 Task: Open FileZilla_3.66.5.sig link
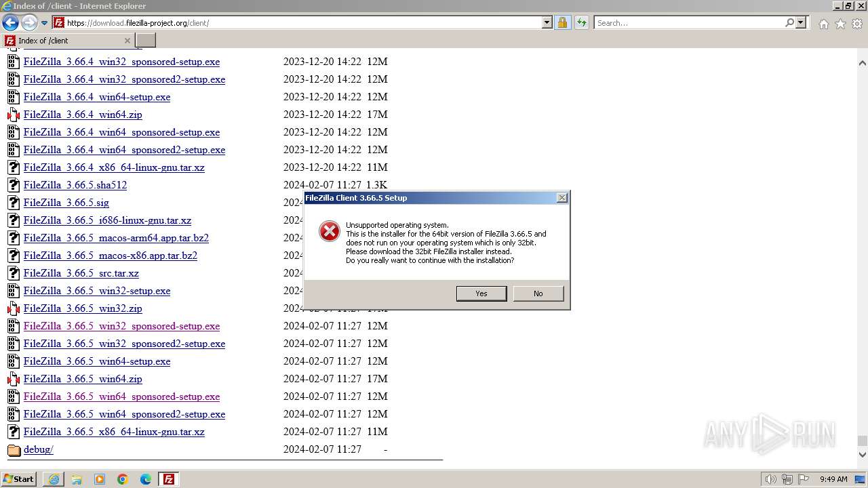pyautogui.click(x=66, y=203)
